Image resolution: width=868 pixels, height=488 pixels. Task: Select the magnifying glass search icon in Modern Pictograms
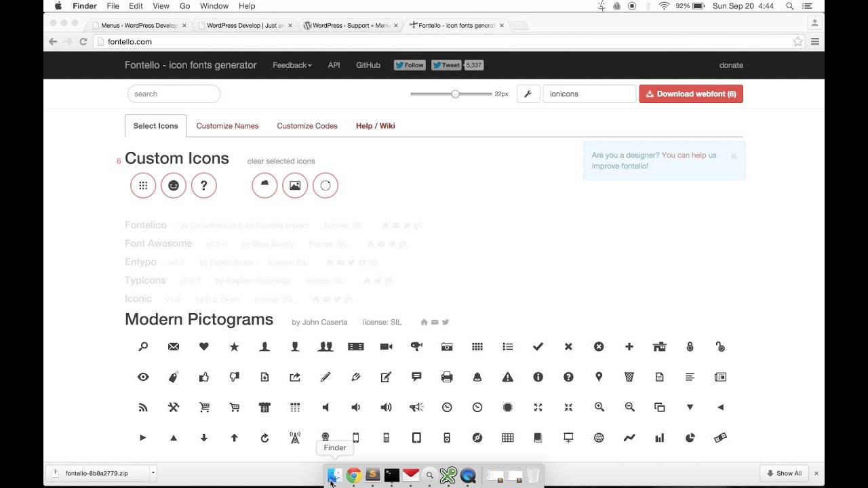coord(143,346)
